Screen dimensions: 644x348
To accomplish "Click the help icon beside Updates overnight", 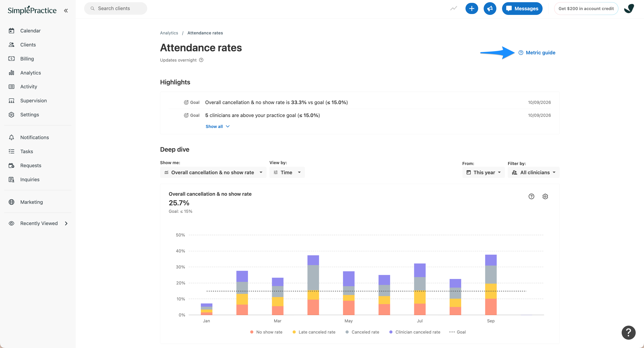I will (x=201, y=60).
